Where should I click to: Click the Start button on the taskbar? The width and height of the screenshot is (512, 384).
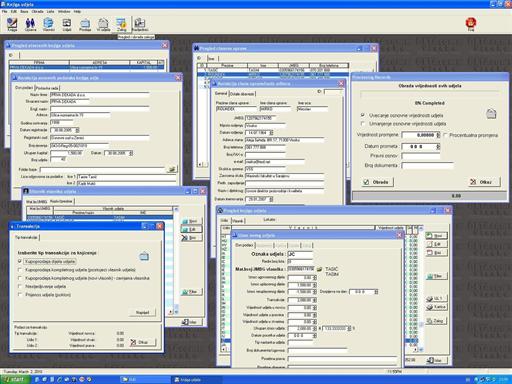(15, 380)
